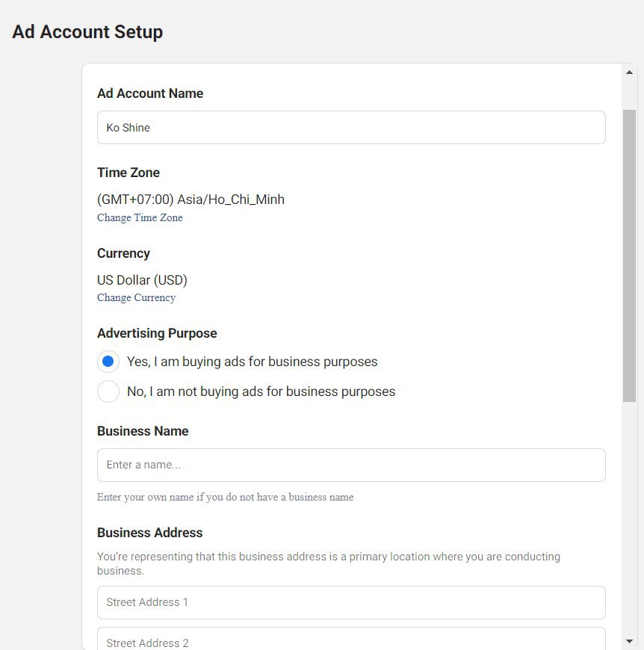The height and width of the screenshot is (650, 644).
Task: Click the Ad Account Setup page heading
Action: pos(87,32)
